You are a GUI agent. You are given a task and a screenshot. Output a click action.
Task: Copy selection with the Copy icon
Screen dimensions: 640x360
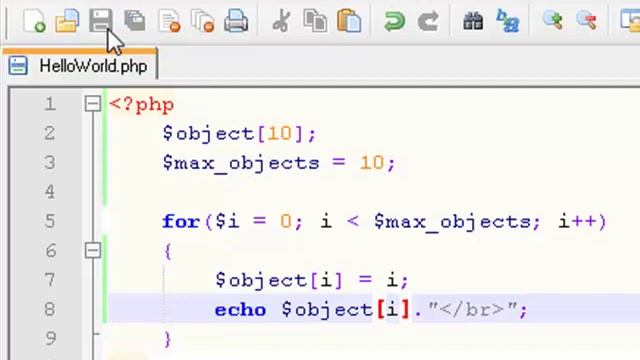pos(315,21)
